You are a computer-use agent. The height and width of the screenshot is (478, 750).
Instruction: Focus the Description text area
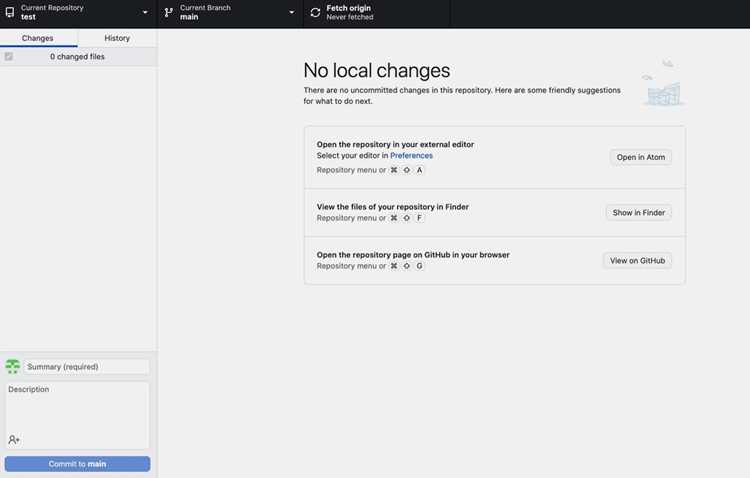(x=77, y=415)
